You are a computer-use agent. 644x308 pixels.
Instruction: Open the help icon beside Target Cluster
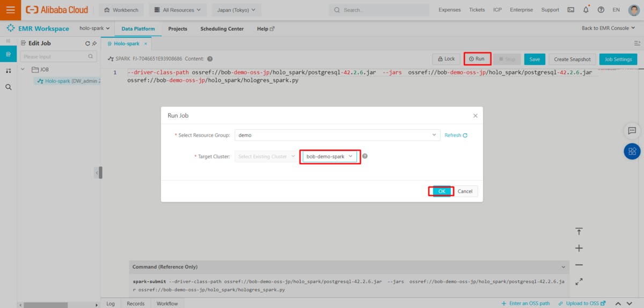365,156
